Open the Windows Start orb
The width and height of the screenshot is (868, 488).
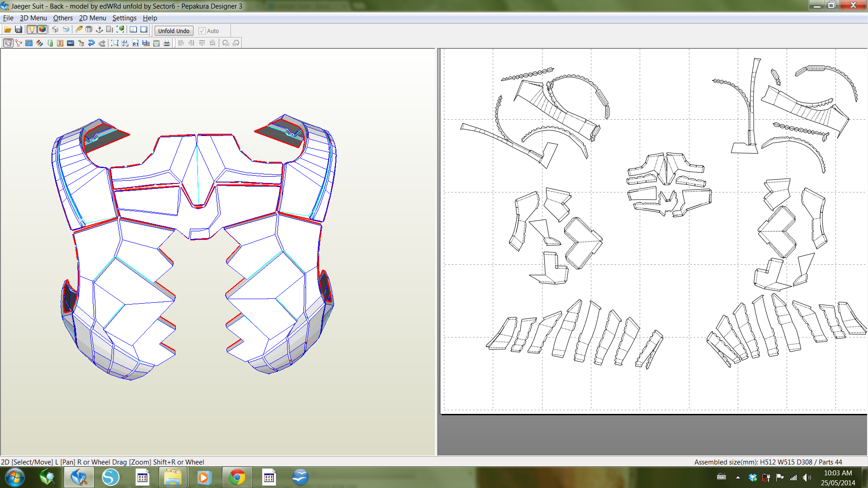click(x=14, y=477)
